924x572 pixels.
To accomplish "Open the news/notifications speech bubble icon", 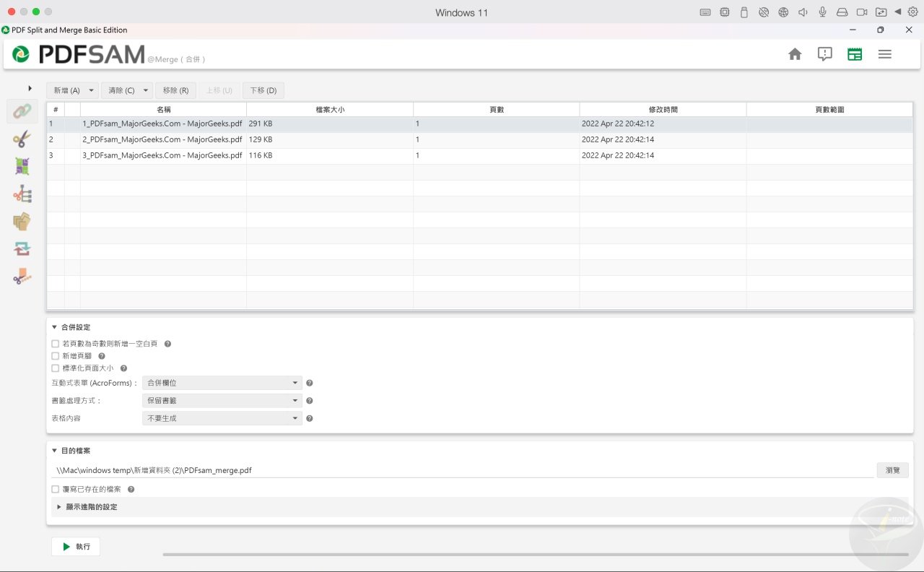I will [x=824, y=53].
